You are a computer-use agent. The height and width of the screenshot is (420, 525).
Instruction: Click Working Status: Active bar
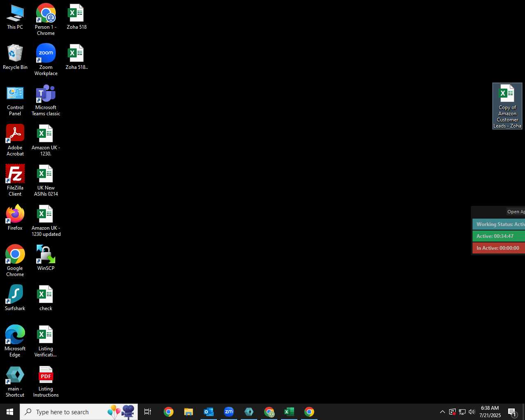[x=499, y=224]
